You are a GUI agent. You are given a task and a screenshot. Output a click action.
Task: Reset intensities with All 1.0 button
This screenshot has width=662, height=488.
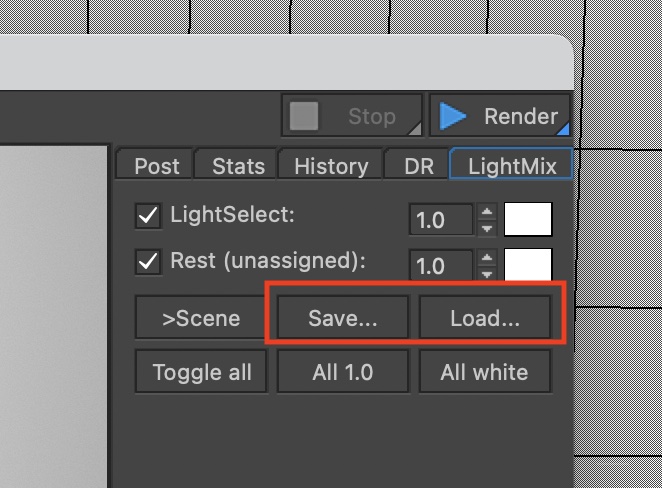click(342, 372)
